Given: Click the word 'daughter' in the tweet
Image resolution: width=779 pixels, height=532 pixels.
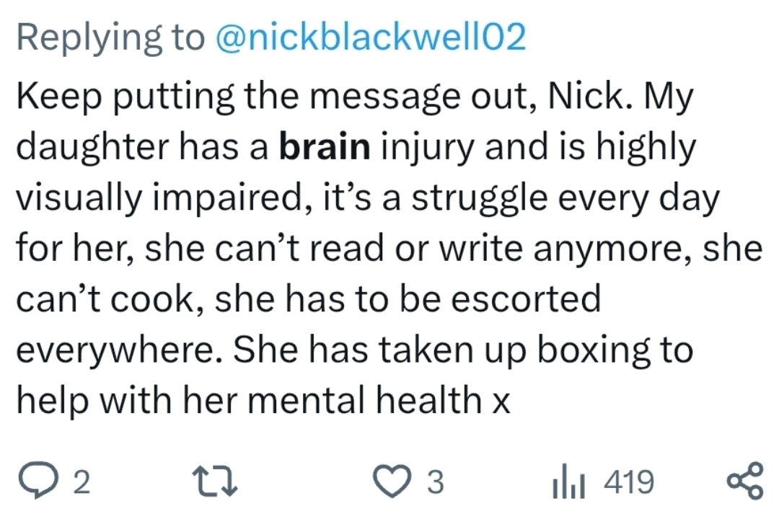Looking at the screenshot, I should click(93, 148).
